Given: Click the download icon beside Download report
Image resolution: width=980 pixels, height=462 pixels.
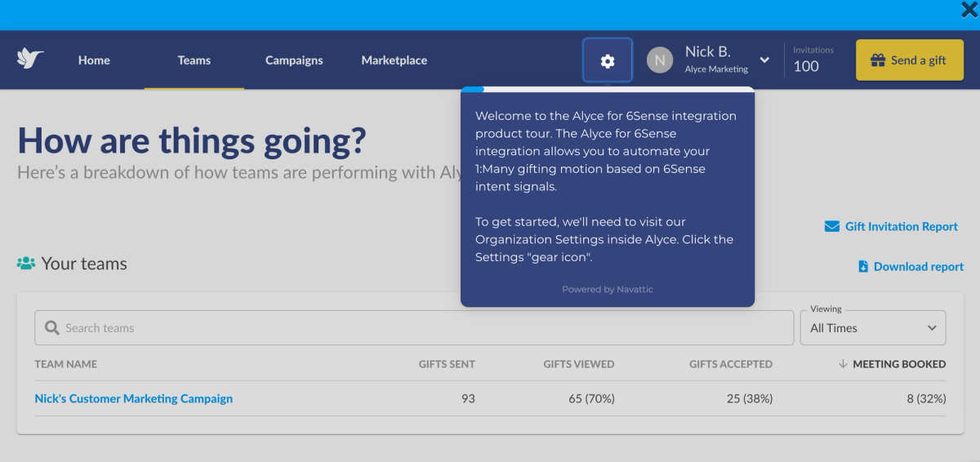Looking at the screenshot, I should tap(863, 267).
